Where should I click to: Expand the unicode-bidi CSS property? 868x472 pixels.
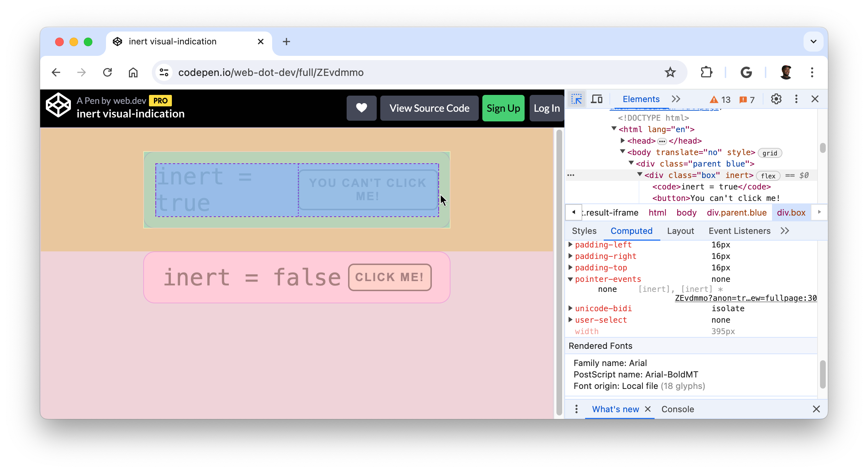tap(571, 308)
